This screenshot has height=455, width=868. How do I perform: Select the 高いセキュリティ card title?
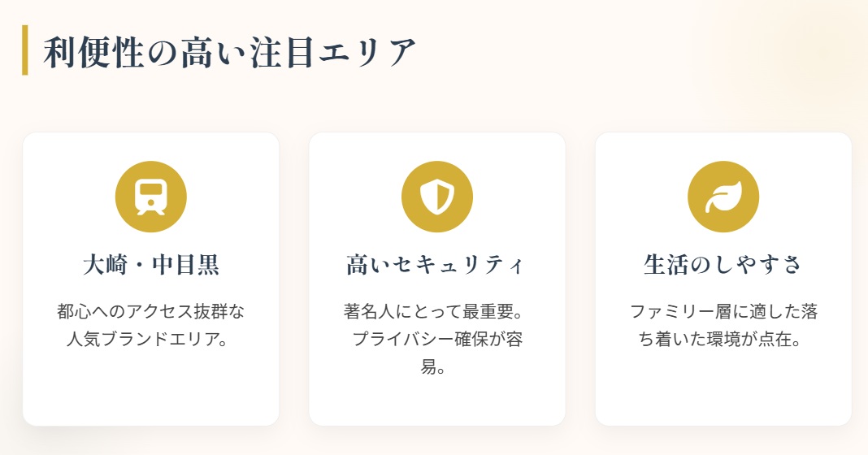(x=437, y=265)
